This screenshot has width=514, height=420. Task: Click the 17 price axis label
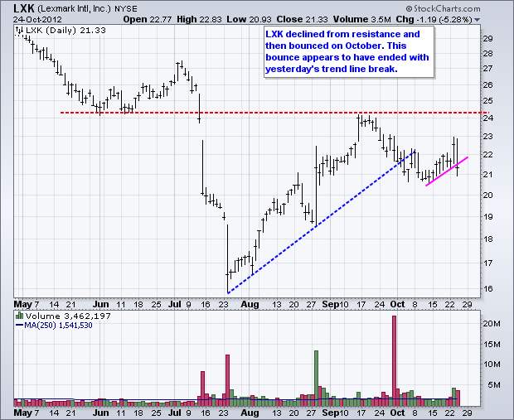(487, 263)
